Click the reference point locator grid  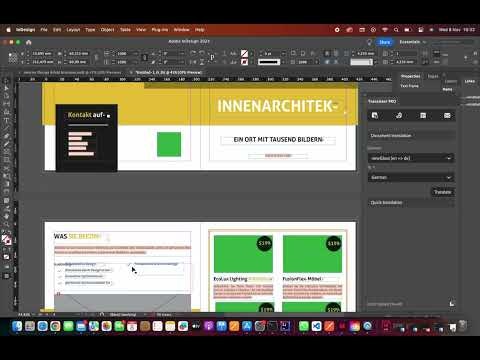(13, 58)
